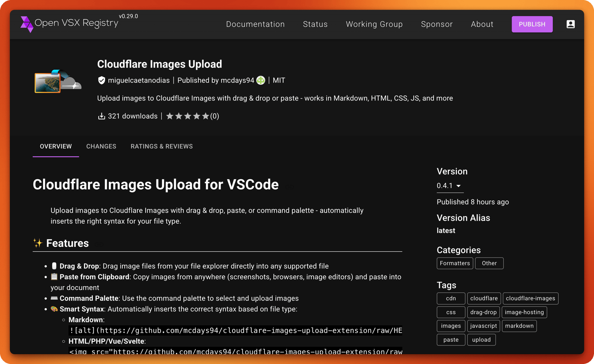The image size is (594, 364).
Task: Select the Other category
Action: pyautogui.click(x=489, y=263)
